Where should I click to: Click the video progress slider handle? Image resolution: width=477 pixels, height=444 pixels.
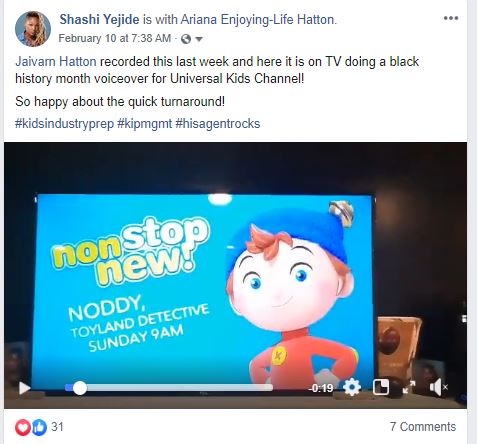click(x=80, y=388)
